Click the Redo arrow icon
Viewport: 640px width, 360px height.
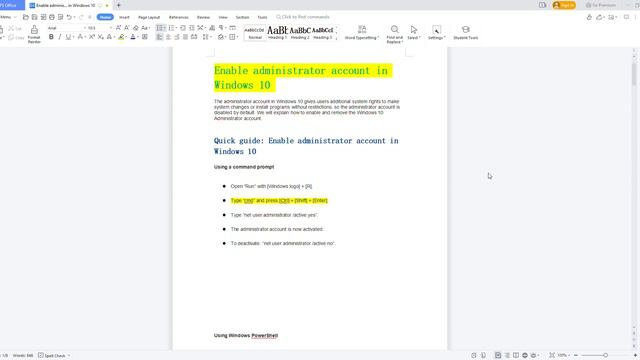tap(81, 17)
